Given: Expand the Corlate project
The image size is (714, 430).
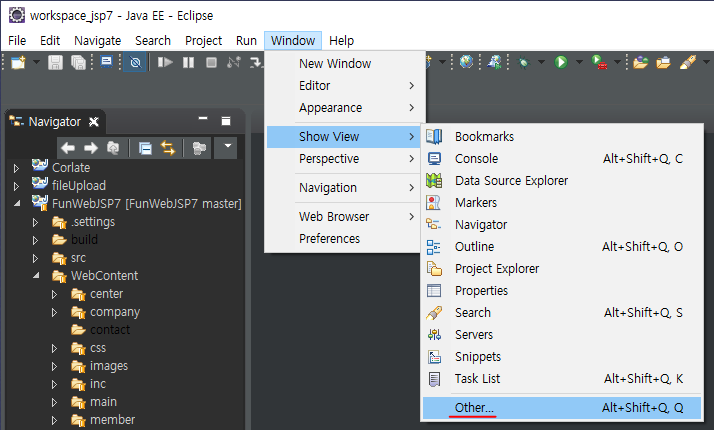Looking at the screenshot, I should pyautogui.click(x=16, y=168).
